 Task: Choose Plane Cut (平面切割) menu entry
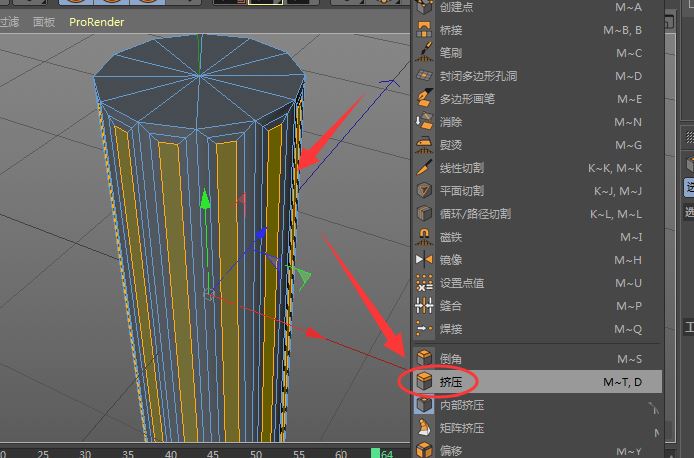click(x=462, y=191)
